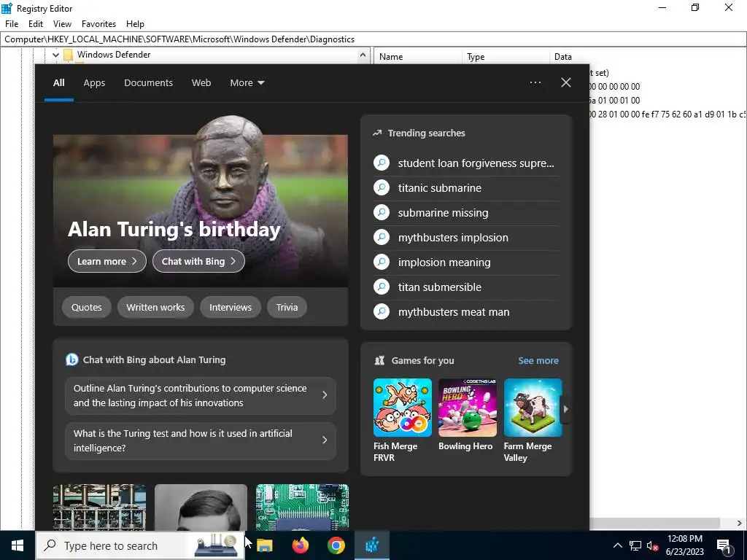747x560 pixels.
Task: Expand the More dropdown in search
Action: click(247, 83)
